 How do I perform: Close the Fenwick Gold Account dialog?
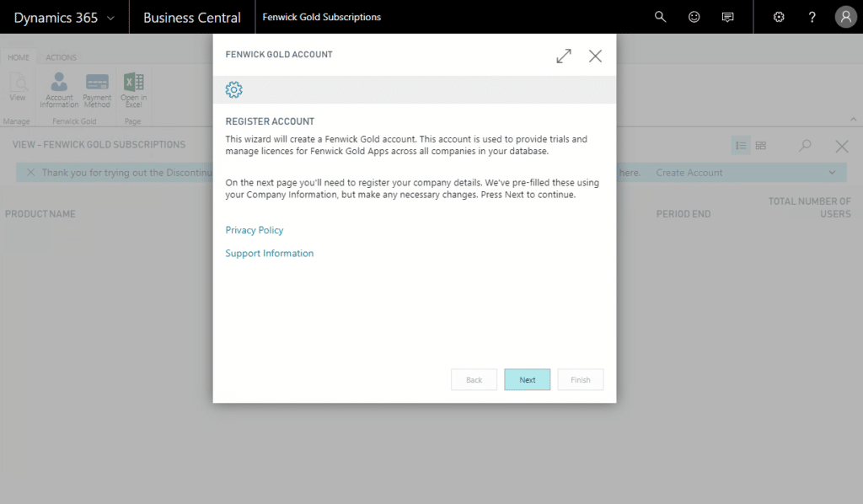pyautogui.click(x=595, y=56)
